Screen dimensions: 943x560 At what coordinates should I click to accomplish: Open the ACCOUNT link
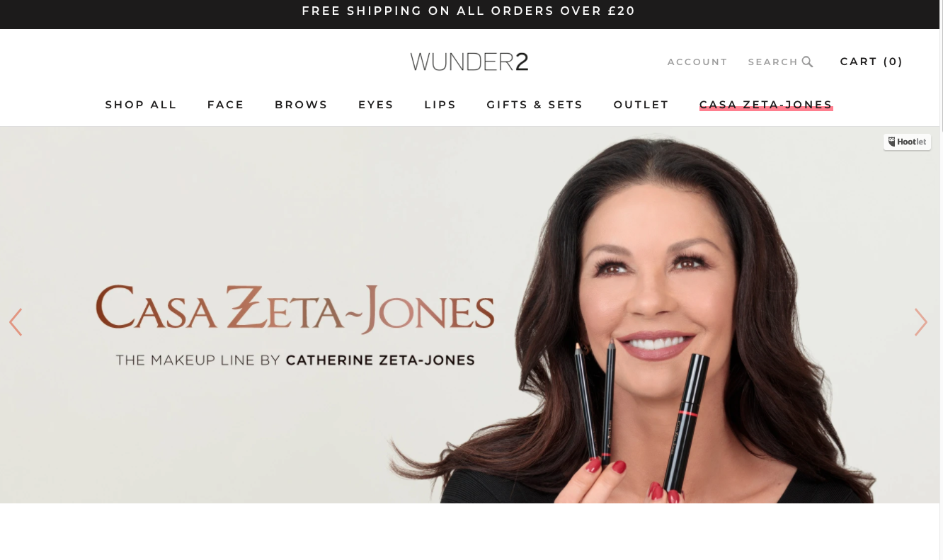click(697, 62)
